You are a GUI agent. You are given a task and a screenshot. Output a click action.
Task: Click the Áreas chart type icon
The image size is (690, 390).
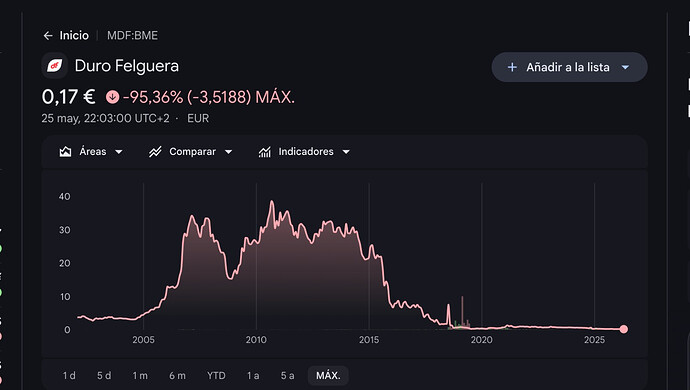65,152
